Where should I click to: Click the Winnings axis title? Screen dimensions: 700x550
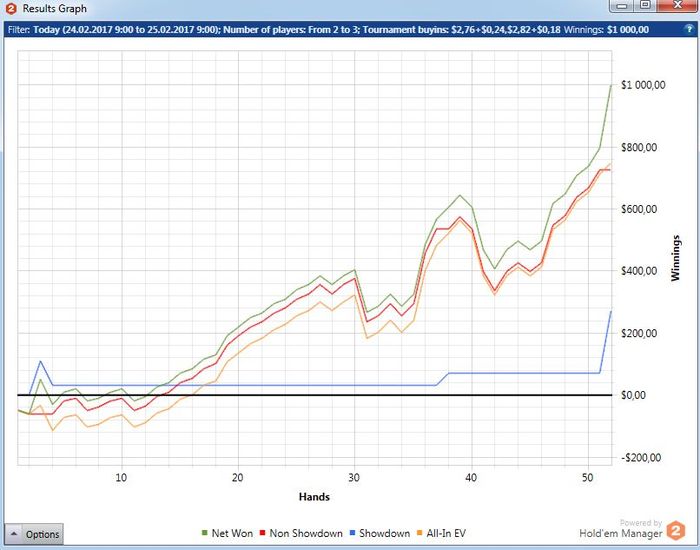[675, 258]
